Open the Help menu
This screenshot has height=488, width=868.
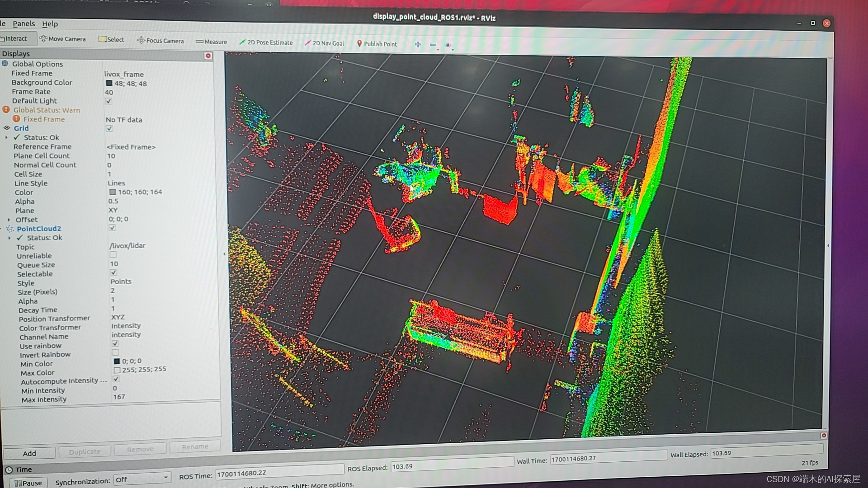pyautogui.click(x=50, y=23)
